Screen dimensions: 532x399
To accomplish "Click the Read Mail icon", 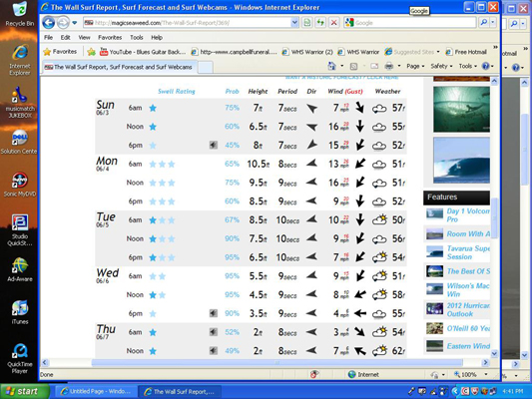I will [374, 66].
